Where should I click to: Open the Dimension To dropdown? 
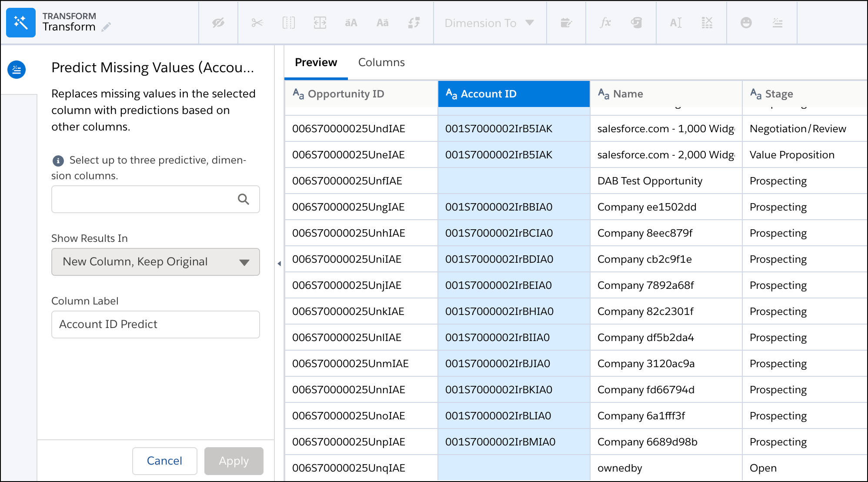point(489,23)
